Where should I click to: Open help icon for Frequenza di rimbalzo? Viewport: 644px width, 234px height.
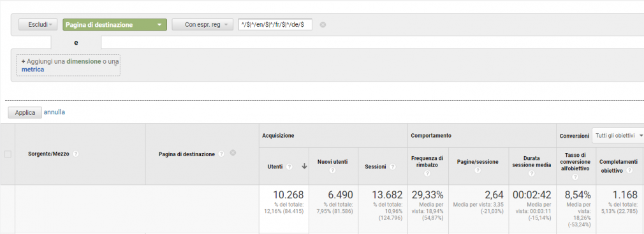click(x=427, y=173)
